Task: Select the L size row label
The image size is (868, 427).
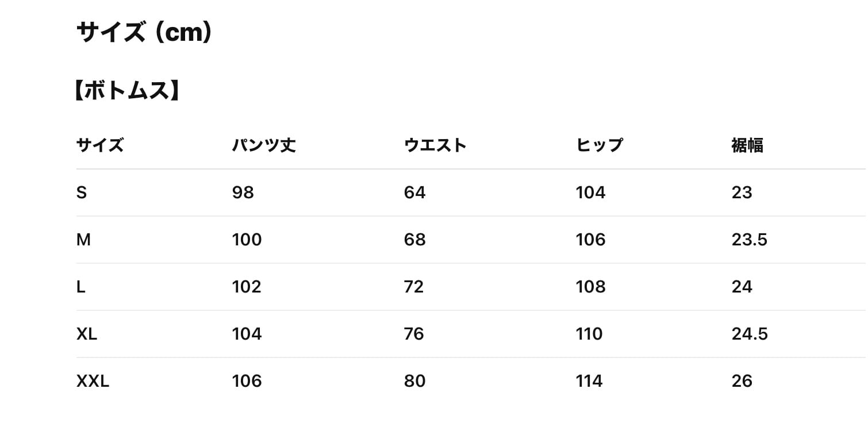Action: pyautogui.click(x=80, y=287)
